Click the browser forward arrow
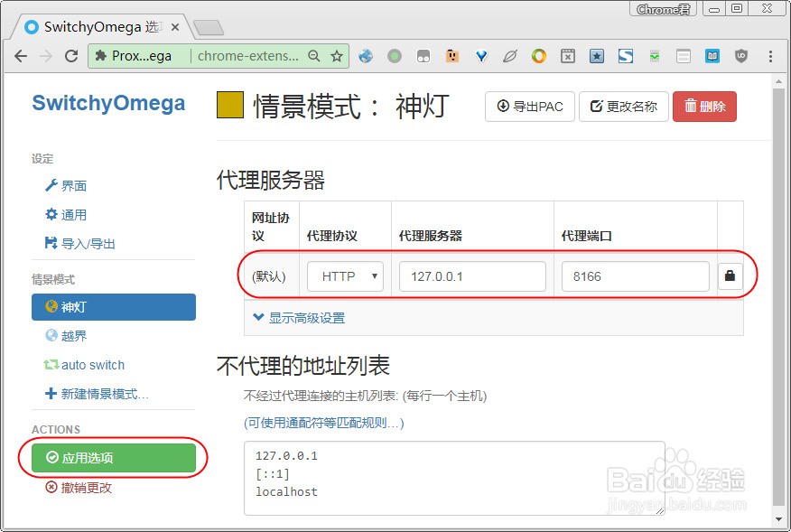 (46, 55)
